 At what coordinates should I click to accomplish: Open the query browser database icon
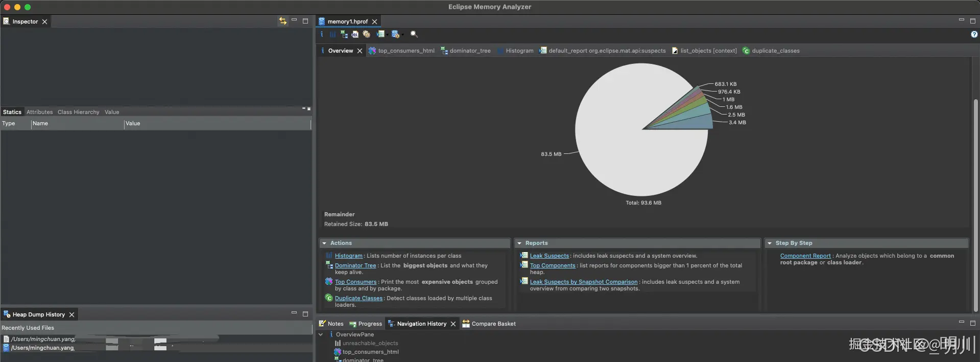tap(395, 34)
